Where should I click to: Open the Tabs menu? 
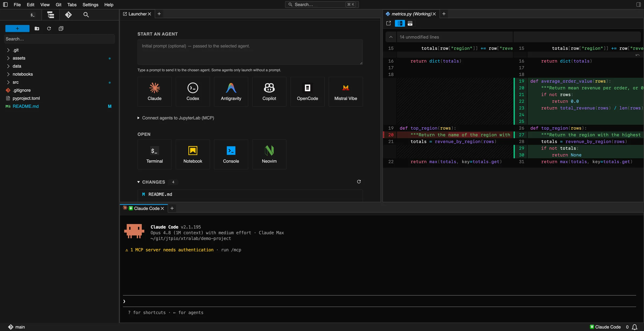coord(72,5)
